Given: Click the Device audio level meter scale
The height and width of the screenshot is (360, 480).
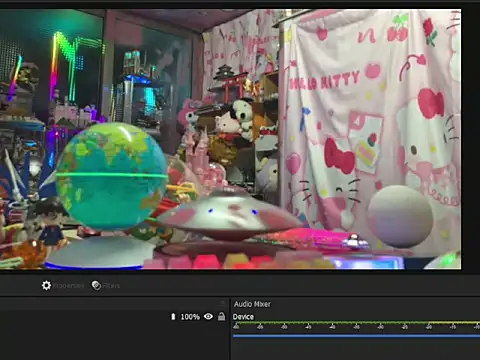Looking at the screenshot, I should (356, 325).
